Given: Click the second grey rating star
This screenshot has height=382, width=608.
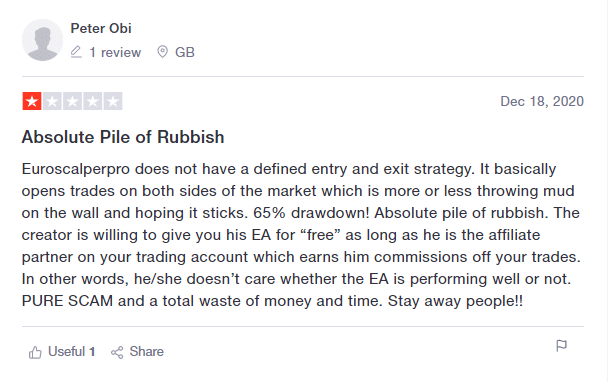Looking at the screenshot, I should (52, 101).
